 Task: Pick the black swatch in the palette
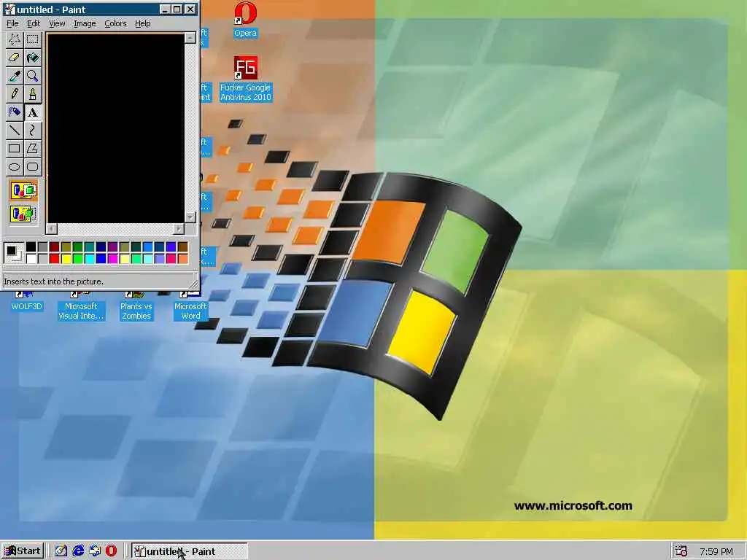[x=31, y=246]
